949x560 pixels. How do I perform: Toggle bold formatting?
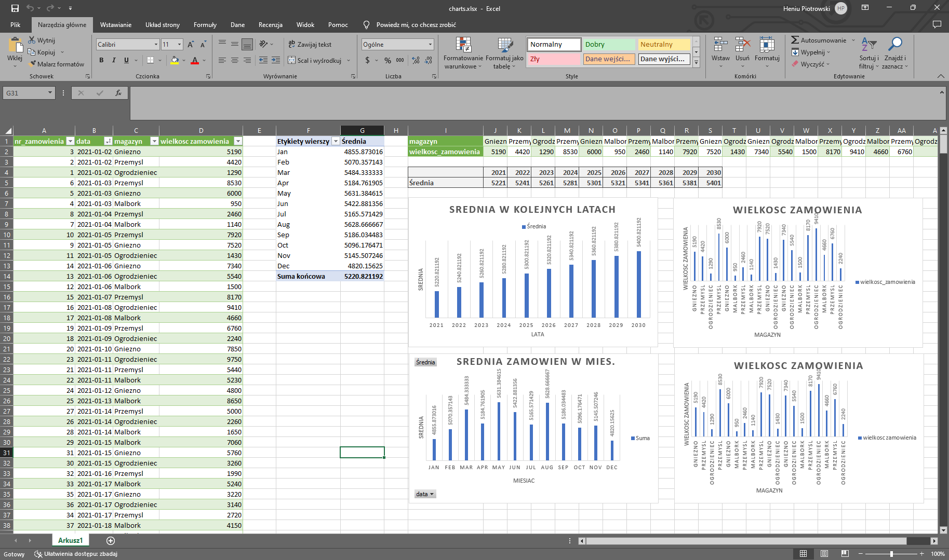[x=101, y=60]
